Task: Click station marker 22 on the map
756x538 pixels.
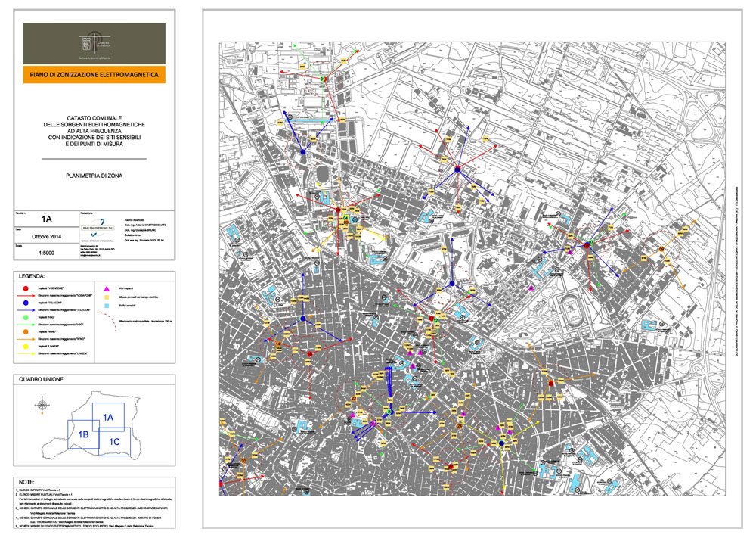Action: (354, 399)
